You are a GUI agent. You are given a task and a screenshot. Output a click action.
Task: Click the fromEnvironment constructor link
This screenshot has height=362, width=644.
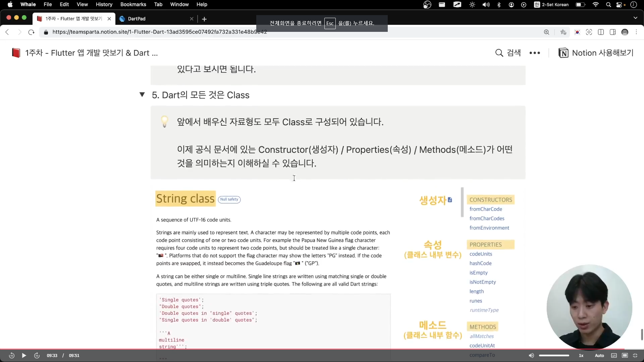489,228
